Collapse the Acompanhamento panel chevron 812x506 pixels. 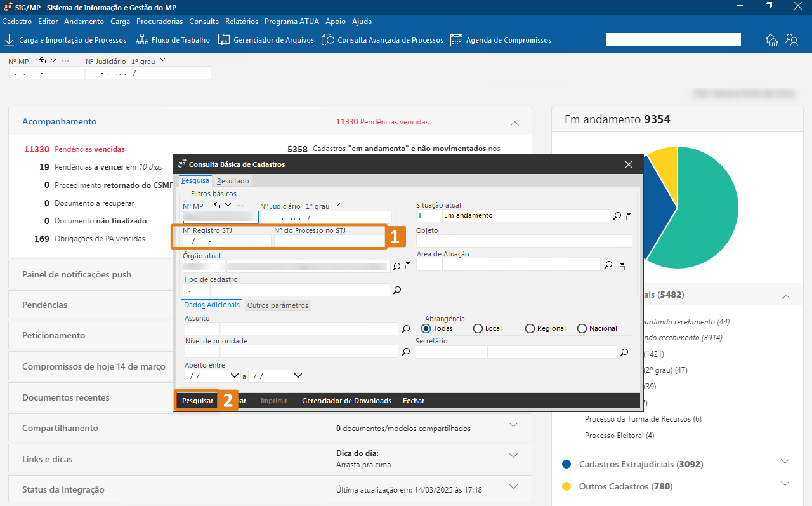[x=514, y=123]
